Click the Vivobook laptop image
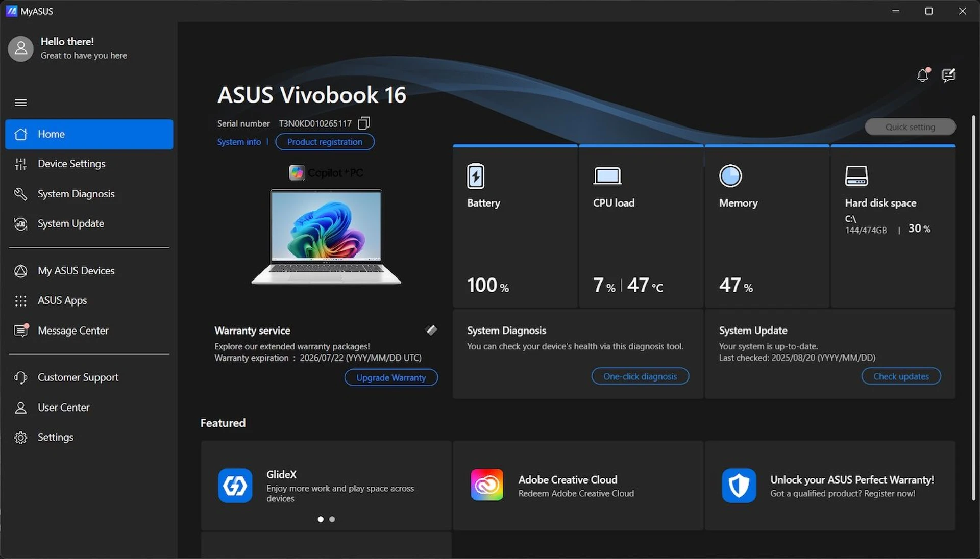The image size is (980, 559). [326, 237]
